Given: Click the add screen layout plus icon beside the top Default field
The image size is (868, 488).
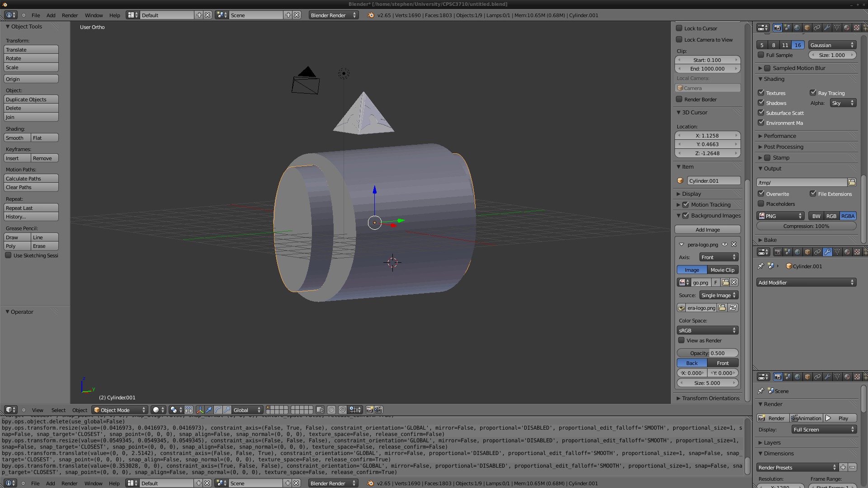Looking at the screenshot, I should [x=199, y=15].
